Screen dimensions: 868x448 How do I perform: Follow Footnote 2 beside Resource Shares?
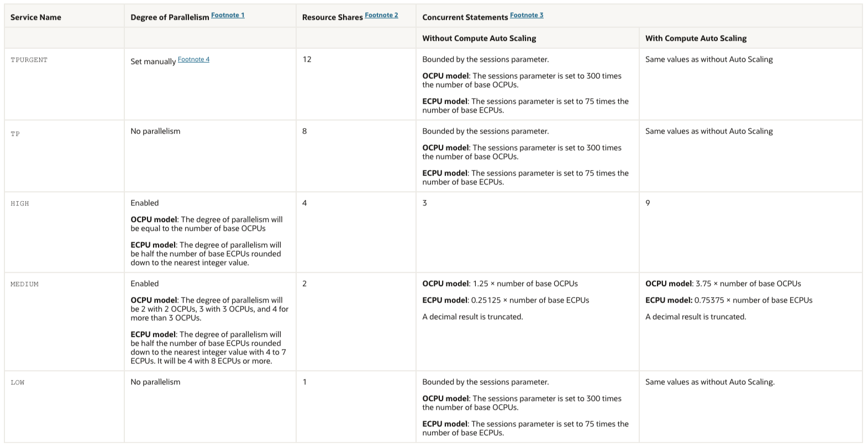pyautogui.click(x=381, y=15)
